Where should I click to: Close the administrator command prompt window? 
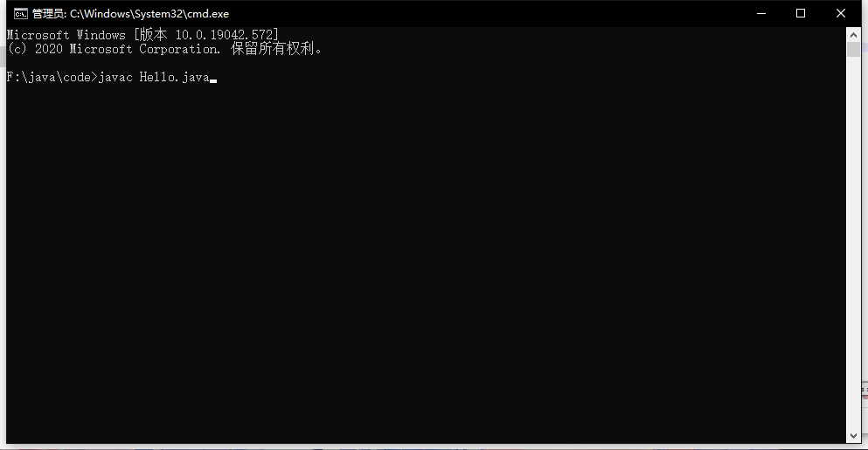coord(840,13)
